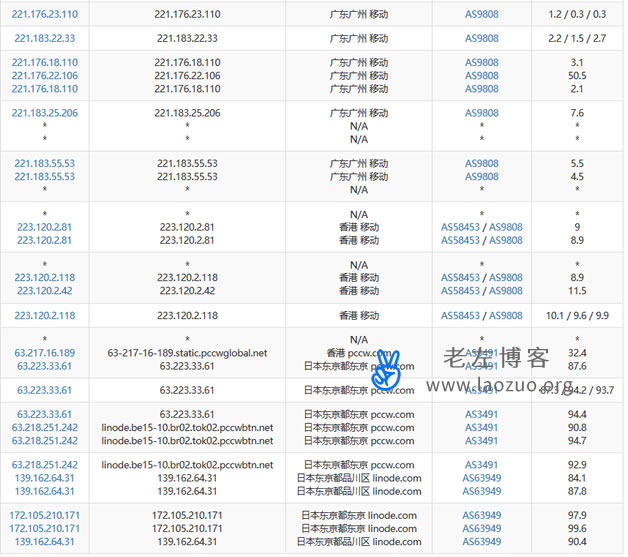Click 172.105.210.171 link in the 99.6 row
The height and width of the screenshot is (557, 628).
[x=45, y=528]
